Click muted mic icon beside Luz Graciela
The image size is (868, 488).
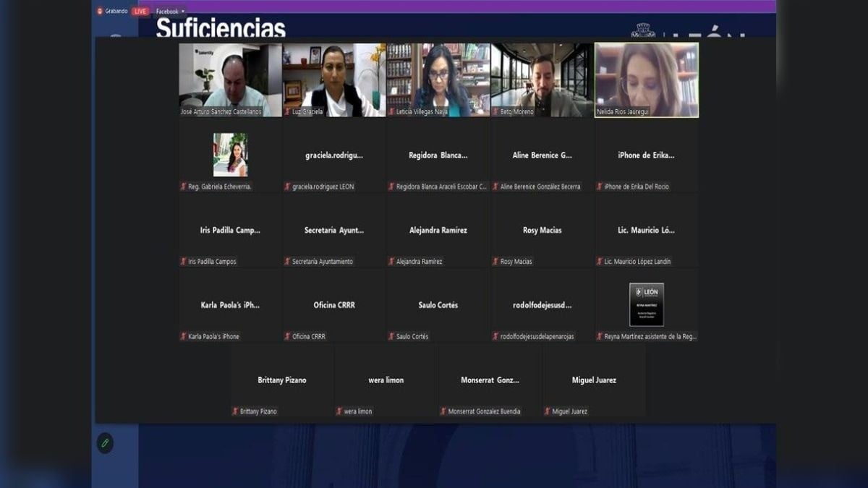tap(288, 112)
